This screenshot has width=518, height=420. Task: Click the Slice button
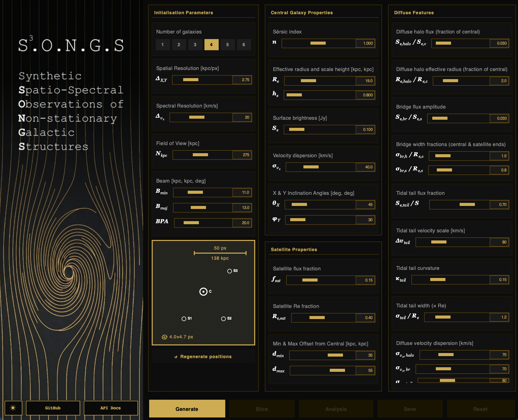point(262,409)
